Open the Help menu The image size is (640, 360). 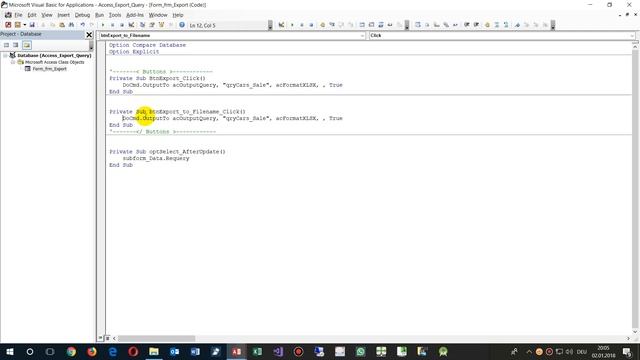coord(178,15)
